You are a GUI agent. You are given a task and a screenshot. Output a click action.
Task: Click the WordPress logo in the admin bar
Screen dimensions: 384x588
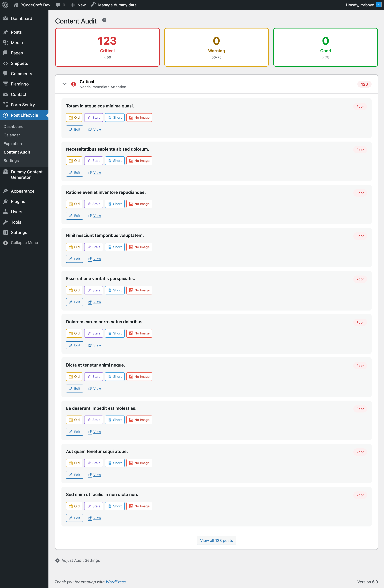(x=5, y=5)
